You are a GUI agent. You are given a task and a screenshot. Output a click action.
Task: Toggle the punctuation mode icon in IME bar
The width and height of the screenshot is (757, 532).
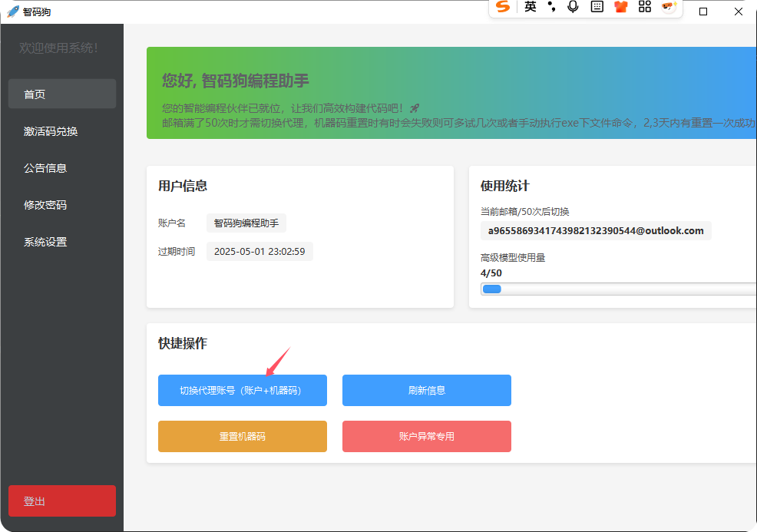[x=551, y=7]
